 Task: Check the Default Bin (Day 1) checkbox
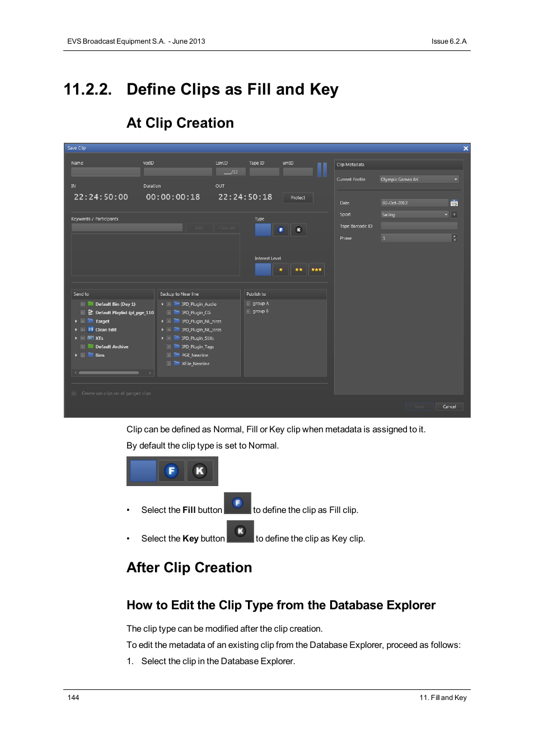click(x=83, y=304)
